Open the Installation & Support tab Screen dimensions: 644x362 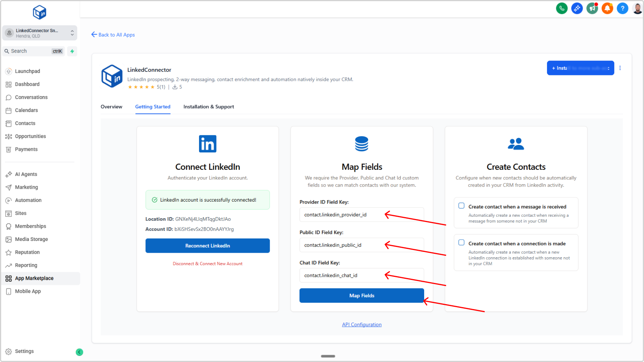coord(208,107)
